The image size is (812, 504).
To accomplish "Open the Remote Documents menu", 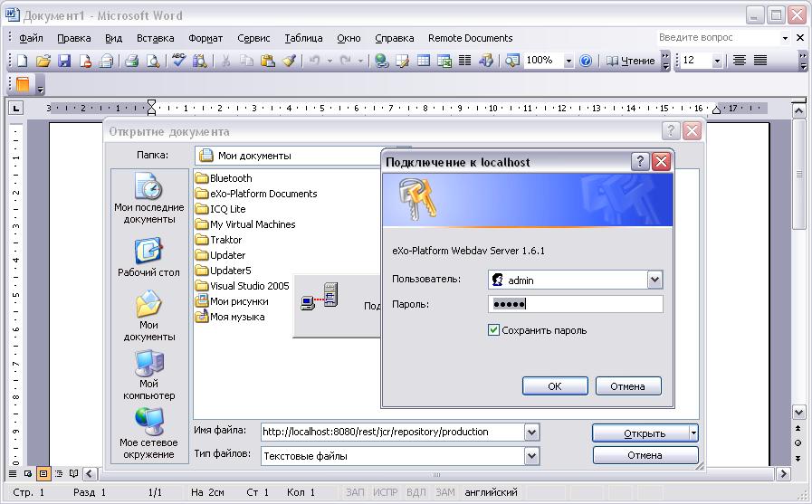I will point(470,38).
